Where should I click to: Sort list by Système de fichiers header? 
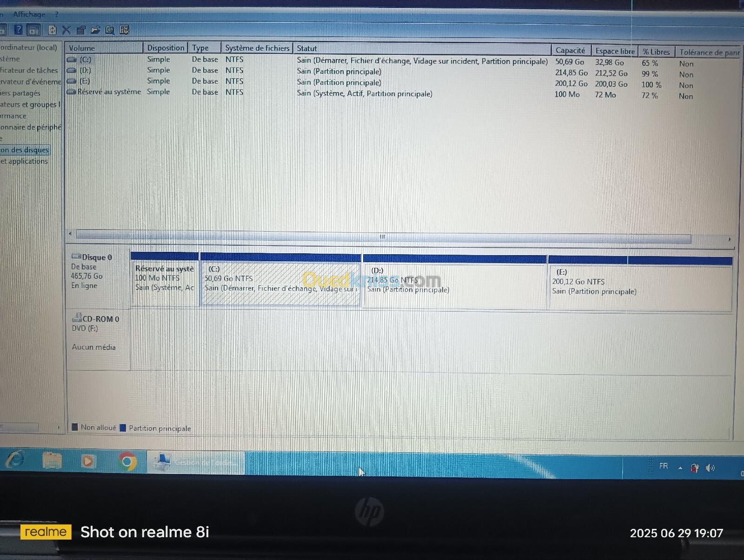click(x=257, y=48)
